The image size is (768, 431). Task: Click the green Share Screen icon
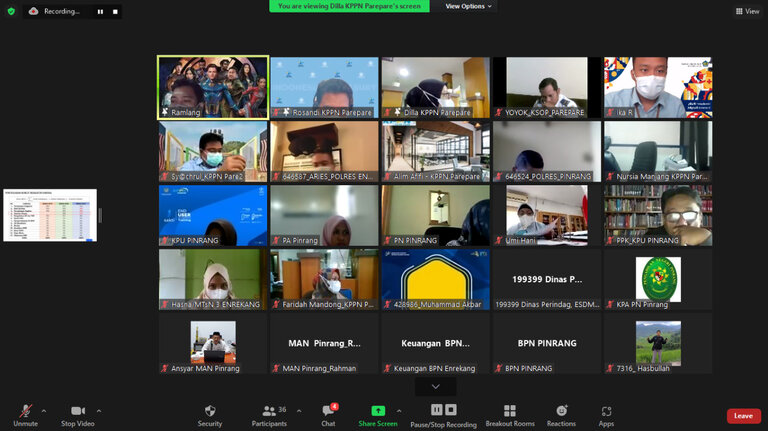(x=378, y=411)
